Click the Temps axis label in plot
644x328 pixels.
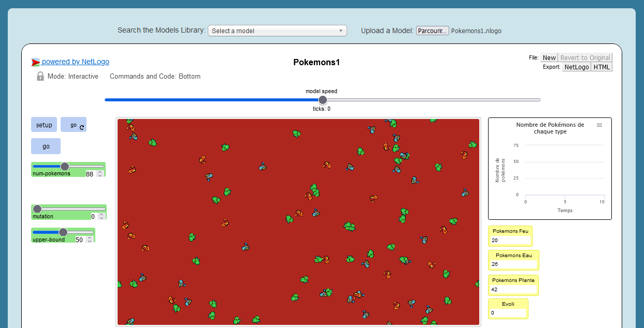[565, 211]
